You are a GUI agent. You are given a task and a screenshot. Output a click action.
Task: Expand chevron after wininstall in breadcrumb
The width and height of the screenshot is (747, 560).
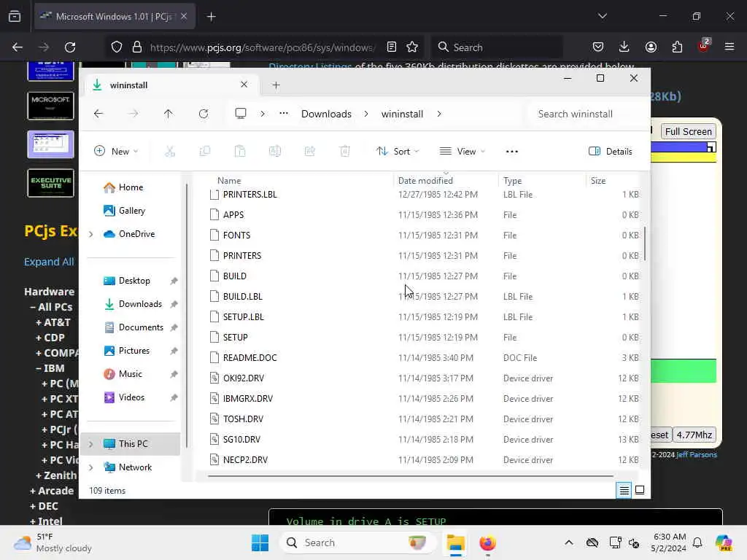pyautogui.click(x=438, y=114)
